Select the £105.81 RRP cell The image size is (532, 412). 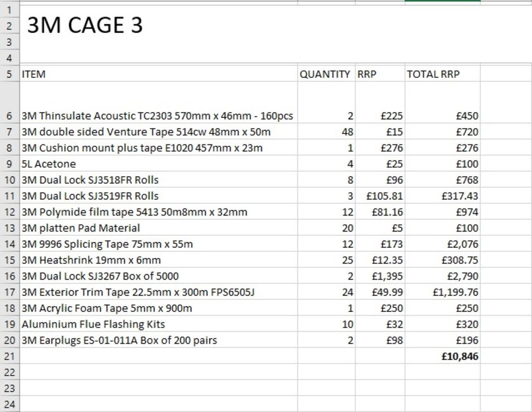click(x=384, y=196)
